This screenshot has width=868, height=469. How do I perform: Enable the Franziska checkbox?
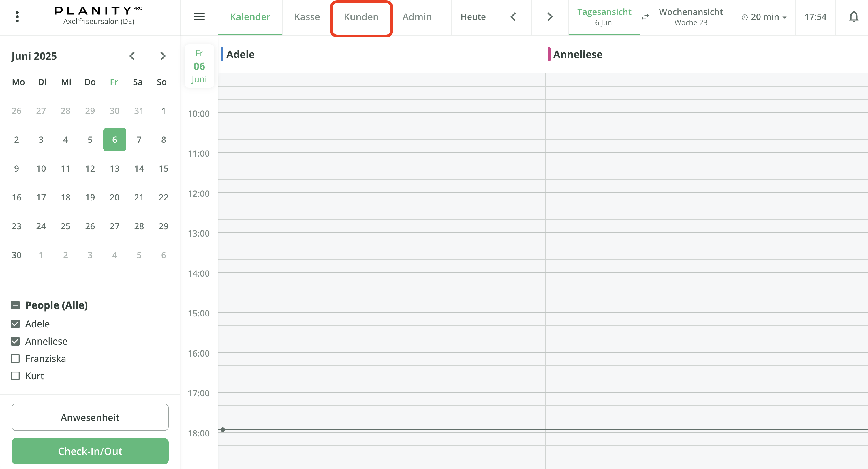point(15,359)
